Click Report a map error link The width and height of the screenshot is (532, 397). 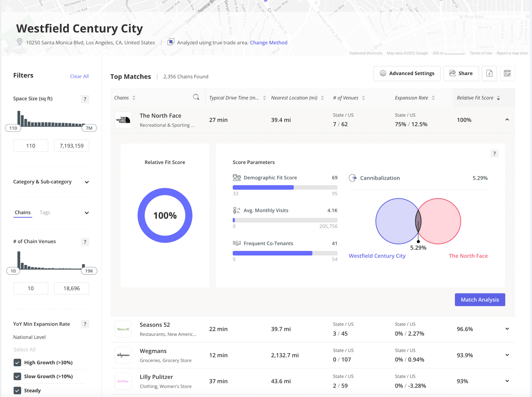[512, 53]
